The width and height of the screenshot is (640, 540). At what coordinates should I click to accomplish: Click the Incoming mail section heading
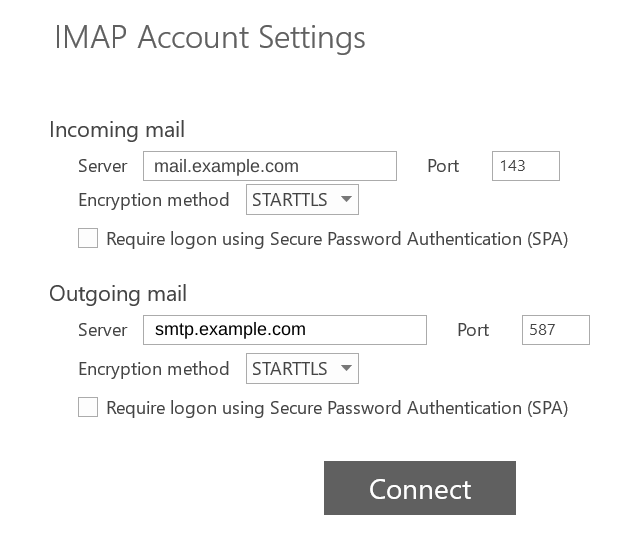(117, 130)
